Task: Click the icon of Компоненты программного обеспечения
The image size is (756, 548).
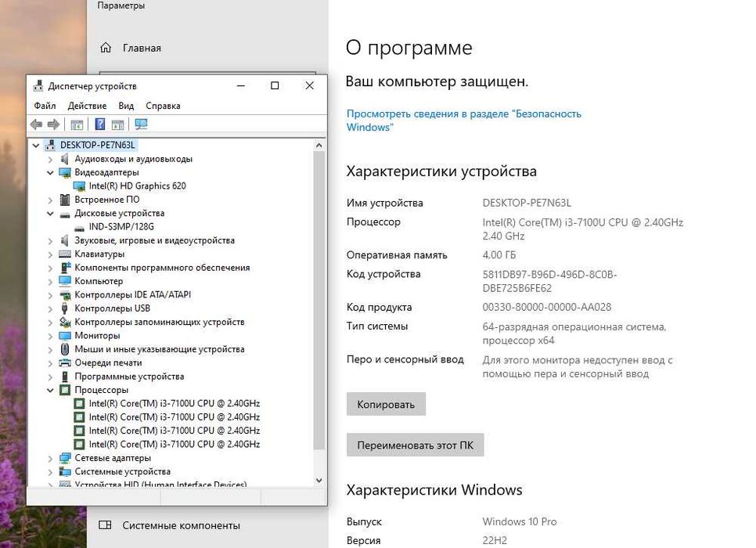Action: pos(65,267)
